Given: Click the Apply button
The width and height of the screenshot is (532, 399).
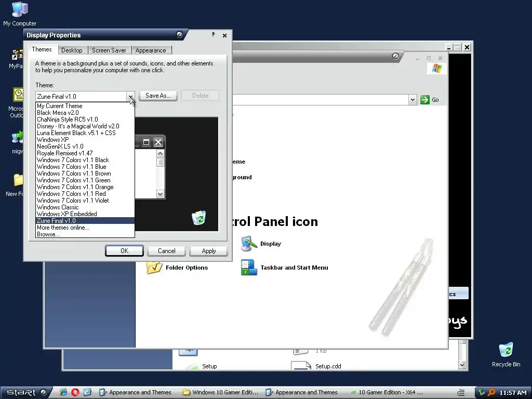Looking at the screenshot, I should tap(209, 251).
